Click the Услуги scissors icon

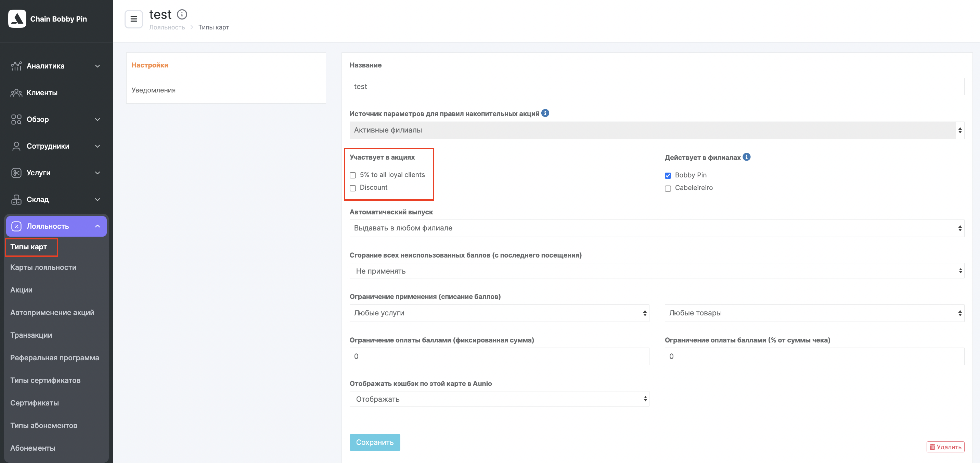[16, 173]
